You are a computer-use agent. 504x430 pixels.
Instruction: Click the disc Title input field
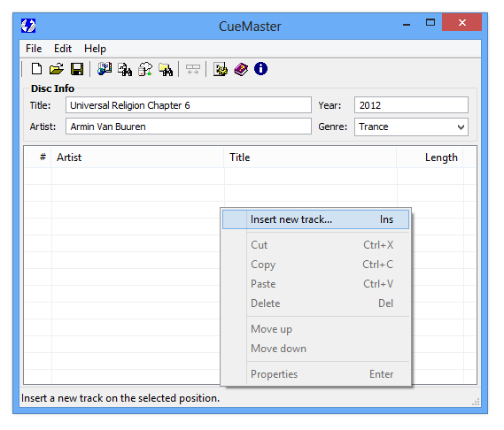click(x=189, y=105)
